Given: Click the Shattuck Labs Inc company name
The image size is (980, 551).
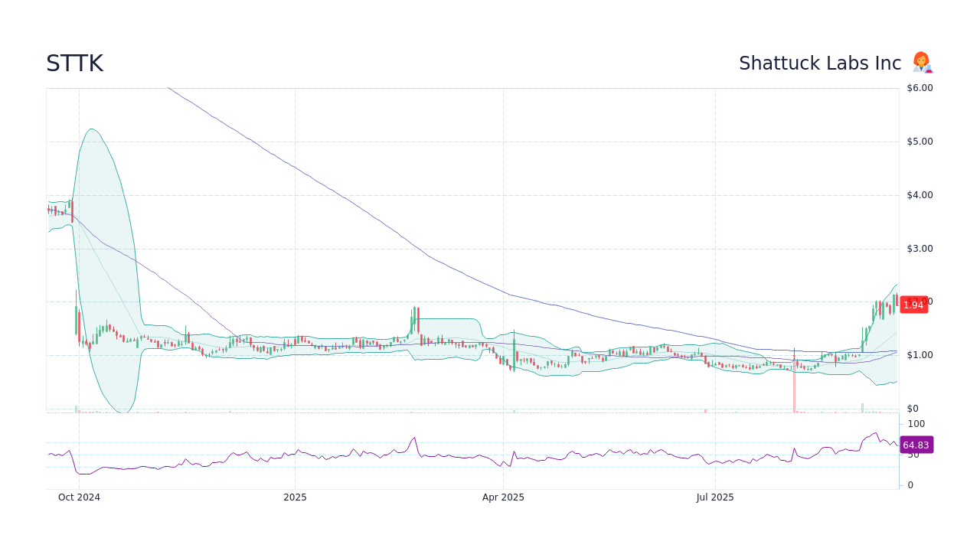Looking at the screenshot, I should (x=821, y=63).
